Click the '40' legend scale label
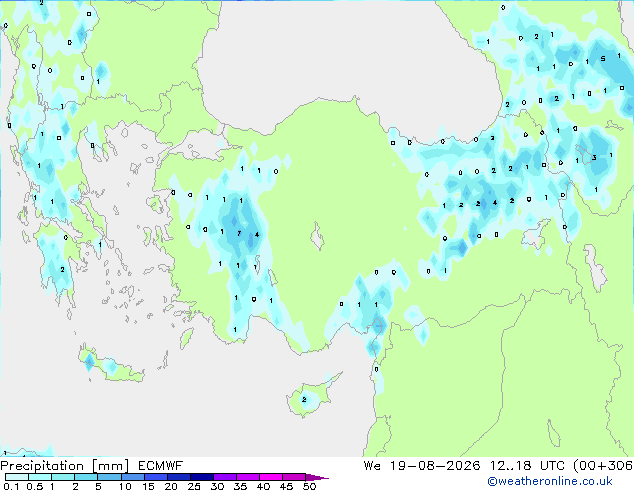The height and width of the screenshot is (490, 634). click(263, 486)
